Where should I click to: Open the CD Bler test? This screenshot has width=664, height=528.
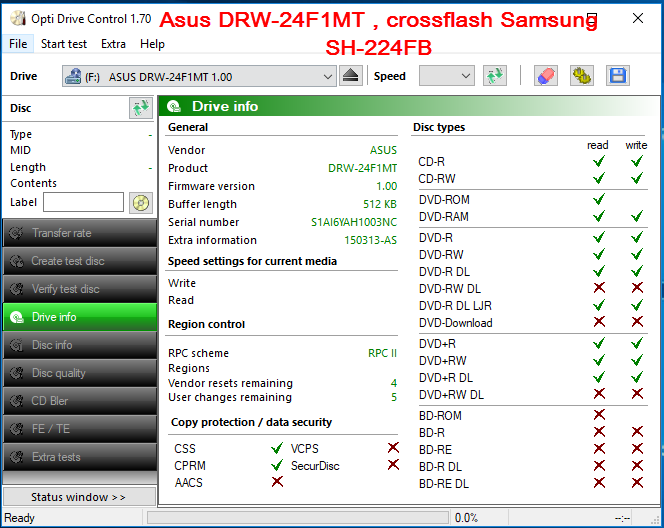[80, 401]
